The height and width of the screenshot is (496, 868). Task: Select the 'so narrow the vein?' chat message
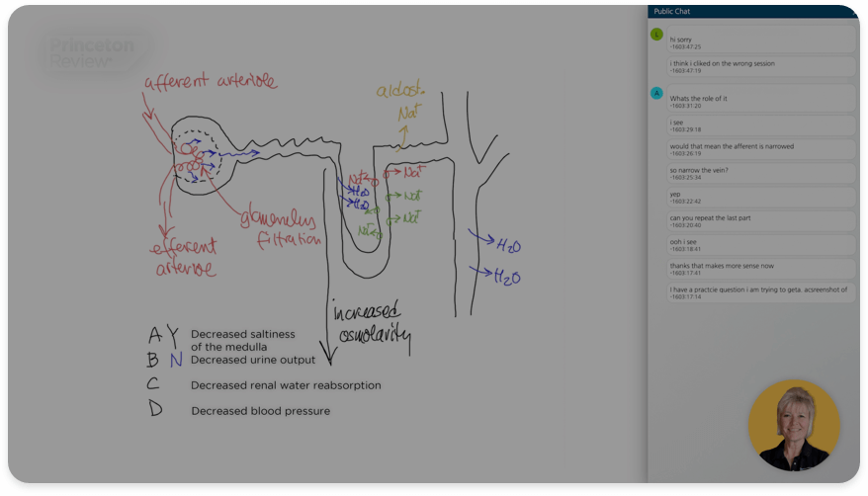[x=759, y=173]
